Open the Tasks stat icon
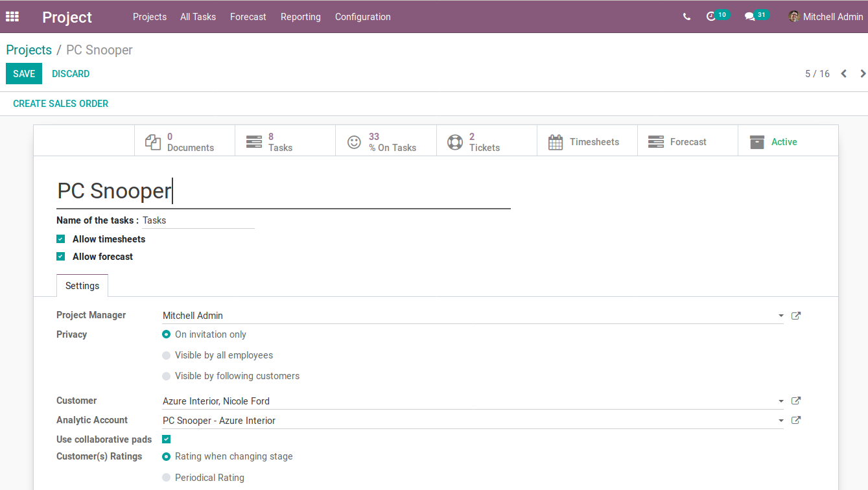Screen dimensions: 868x490 [x=254, y=142]
